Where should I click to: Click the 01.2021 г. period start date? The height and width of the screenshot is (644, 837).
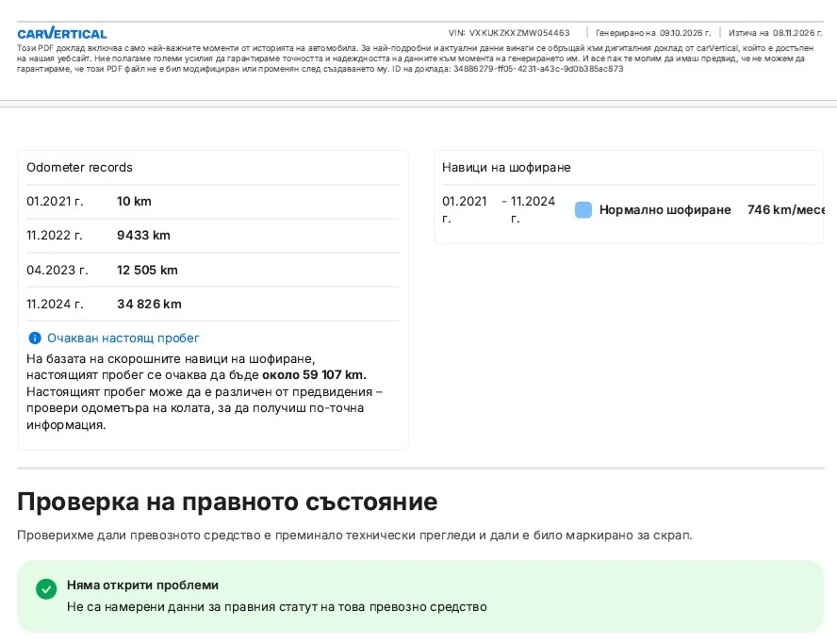(x=465, y=209)
